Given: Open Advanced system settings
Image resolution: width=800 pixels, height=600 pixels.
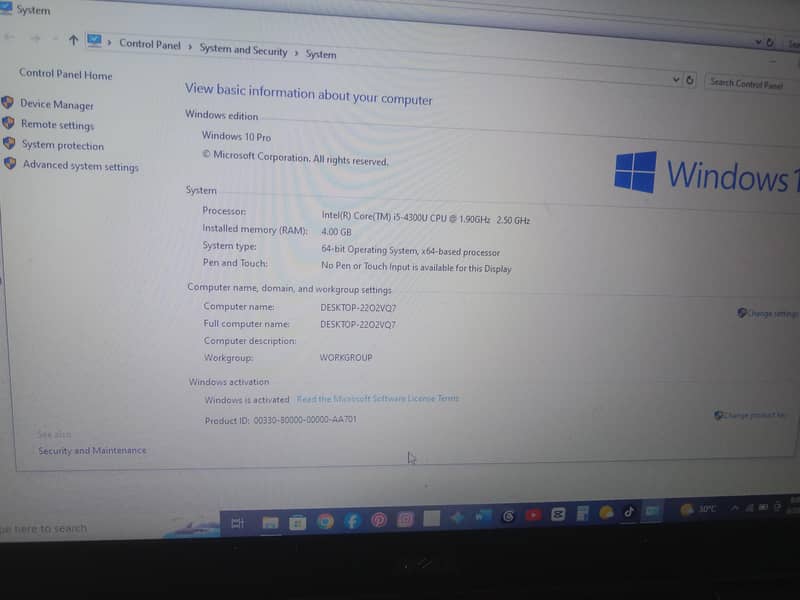Looking at the screenshot, I should point(81,166).
